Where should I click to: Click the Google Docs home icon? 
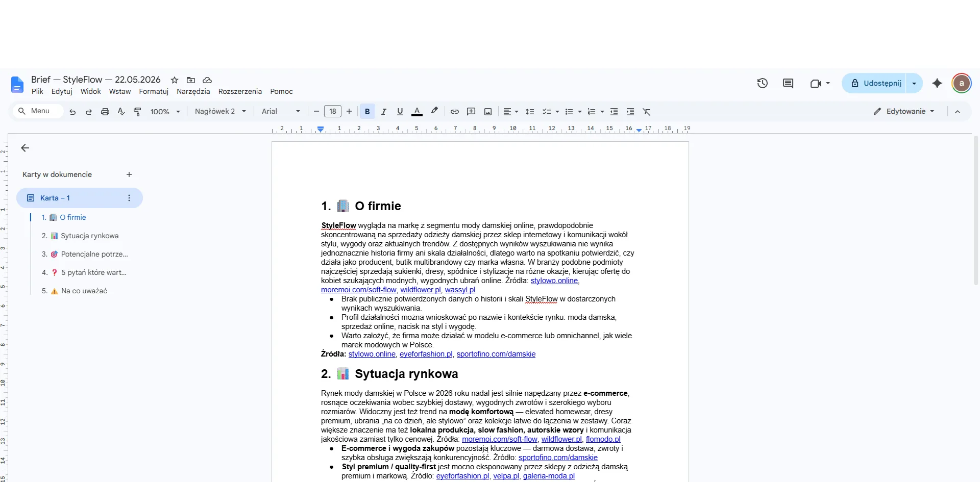click(17, 85)
